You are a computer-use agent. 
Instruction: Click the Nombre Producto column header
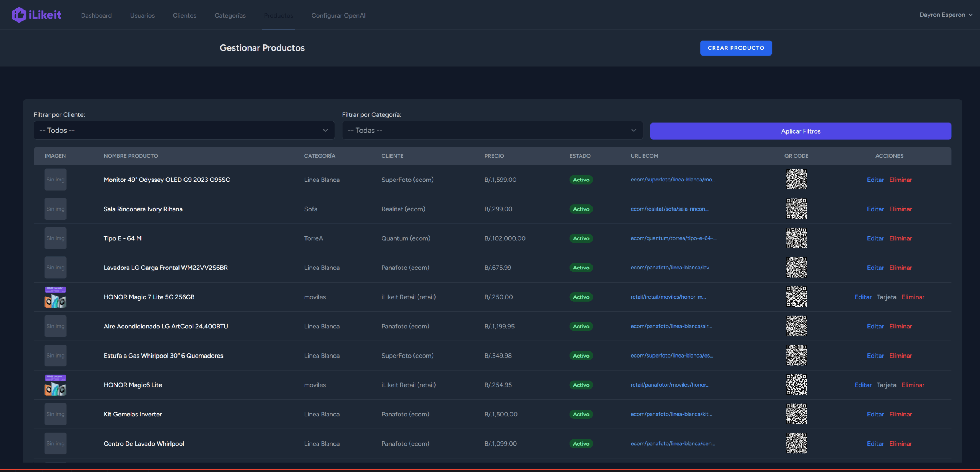(x=131, y=156)
